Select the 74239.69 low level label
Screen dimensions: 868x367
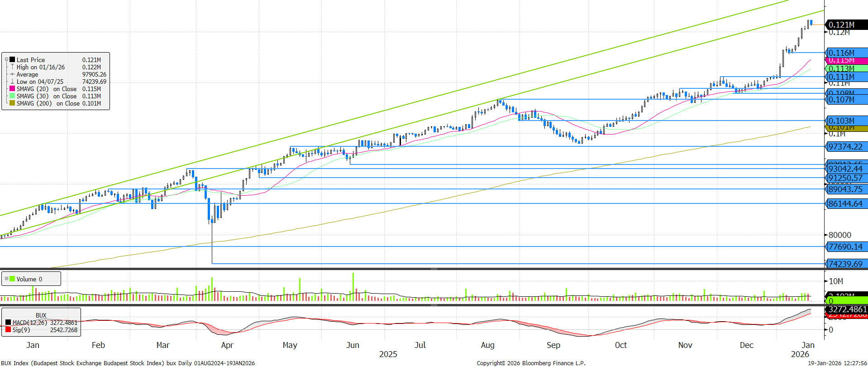point(845,264)
